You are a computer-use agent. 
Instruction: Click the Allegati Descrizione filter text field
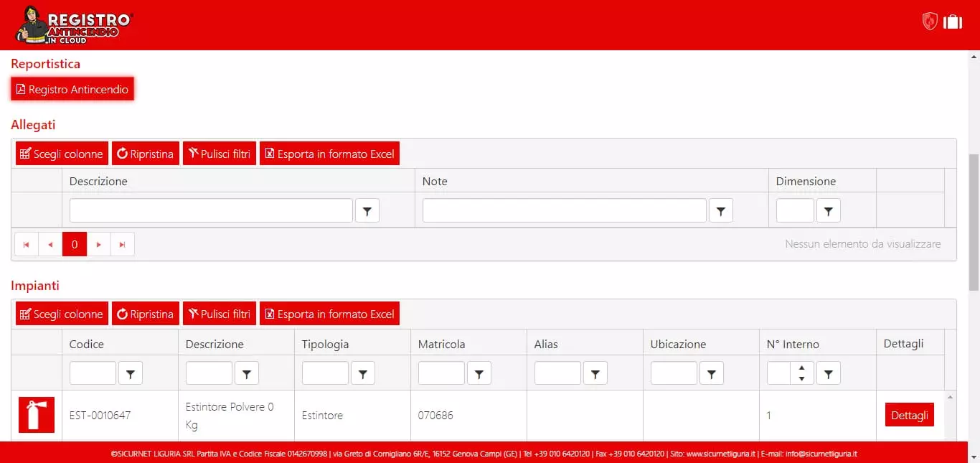[x=211, y=210]
